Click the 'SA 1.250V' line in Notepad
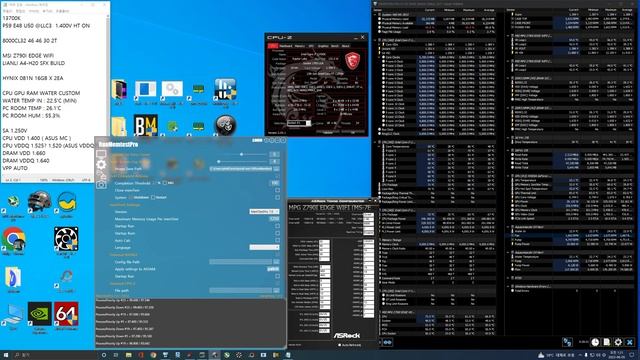This screenshot has height=360, width=640. [x=15, y=131]
